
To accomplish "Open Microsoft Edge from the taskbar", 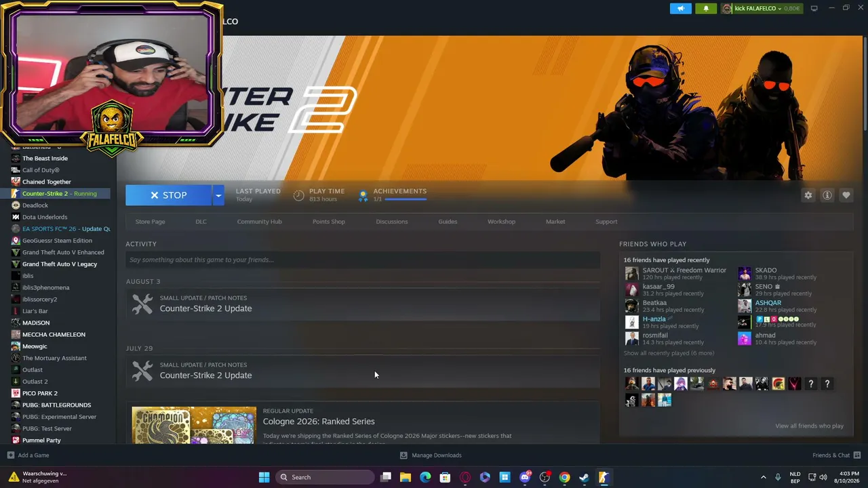I will pos(425,477).
